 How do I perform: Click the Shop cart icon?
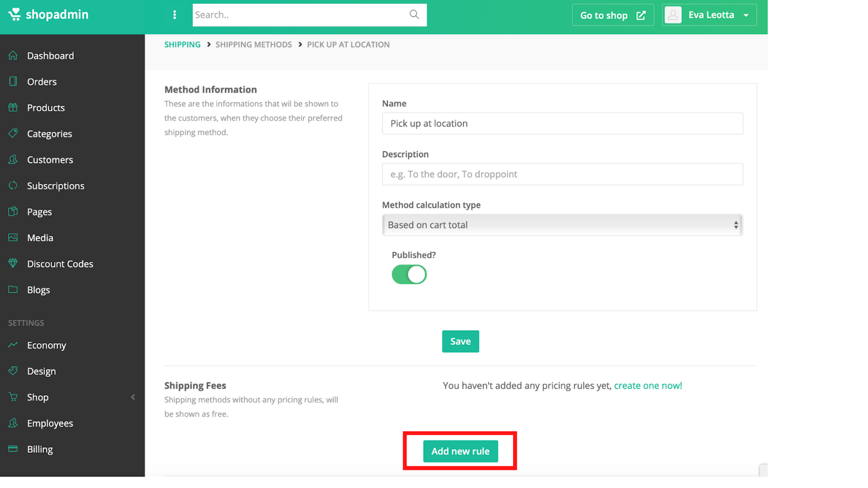pos(13,397)
